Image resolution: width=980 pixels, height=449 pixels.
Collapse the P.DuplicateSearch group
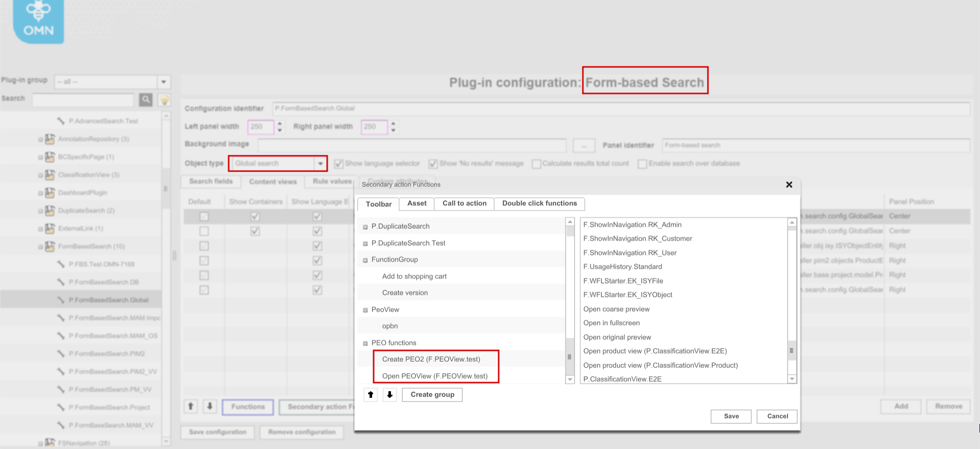click(365, 227)
